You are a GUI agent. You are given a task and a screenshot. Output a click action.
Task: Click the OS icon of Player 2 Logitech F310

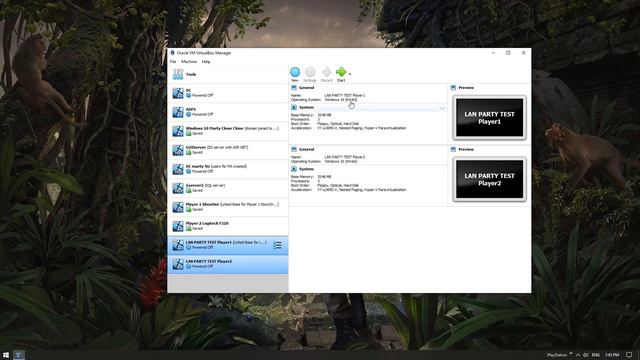(178, 226)
